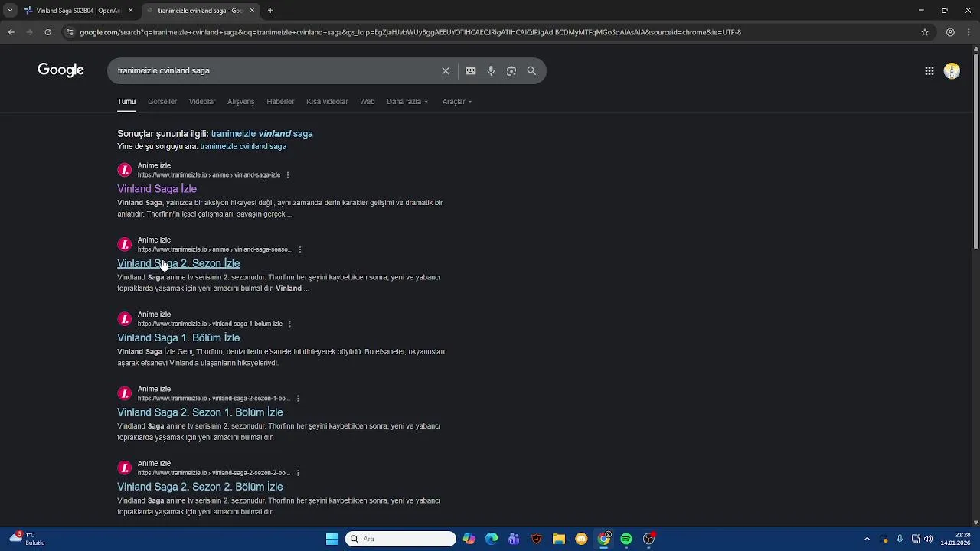The image size is (980, 551).
Task: Open File Explorer from the taskbar
Action: click(x=559, y=539)
